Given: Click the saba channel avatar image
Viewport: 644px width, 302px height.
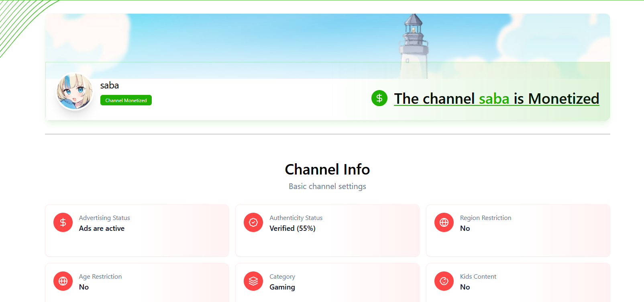Looking at the screenshot, I should pos(75,91).
